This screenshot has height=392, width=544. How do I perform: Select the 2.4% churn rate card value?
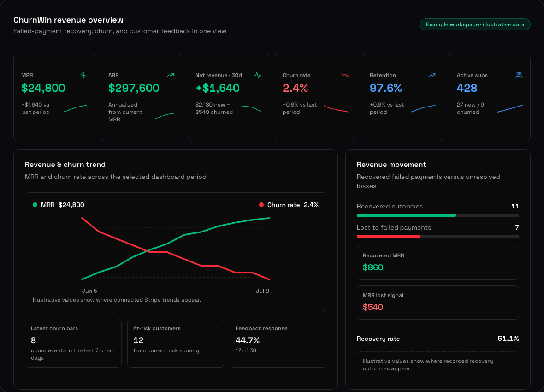(x=295, y=88)
